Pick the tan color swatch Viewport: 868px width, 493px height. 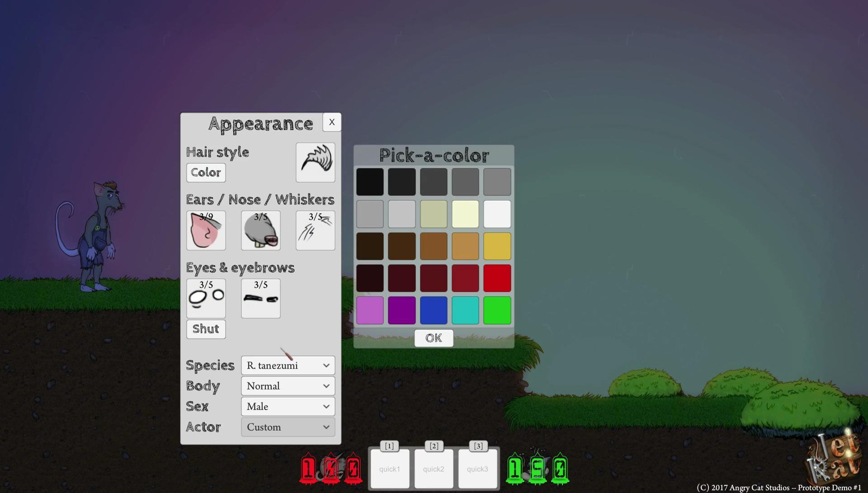[x=465, y=246]
